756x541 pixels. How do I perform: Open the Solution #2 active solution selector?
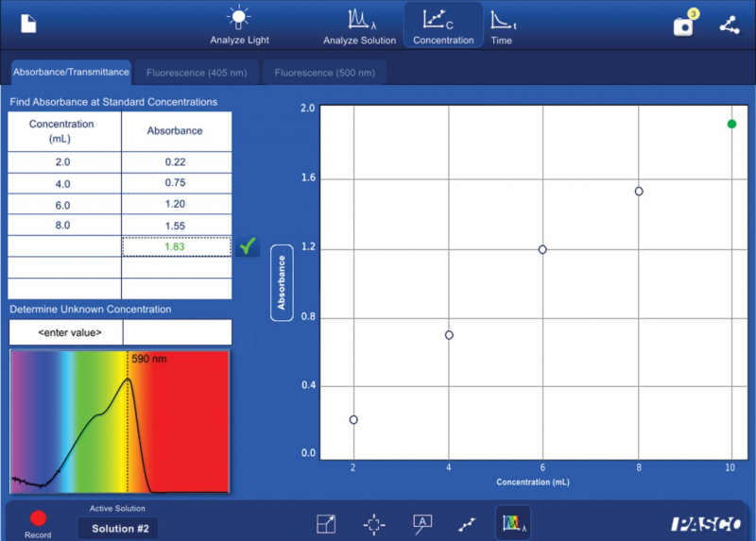(x=119, y=529)
